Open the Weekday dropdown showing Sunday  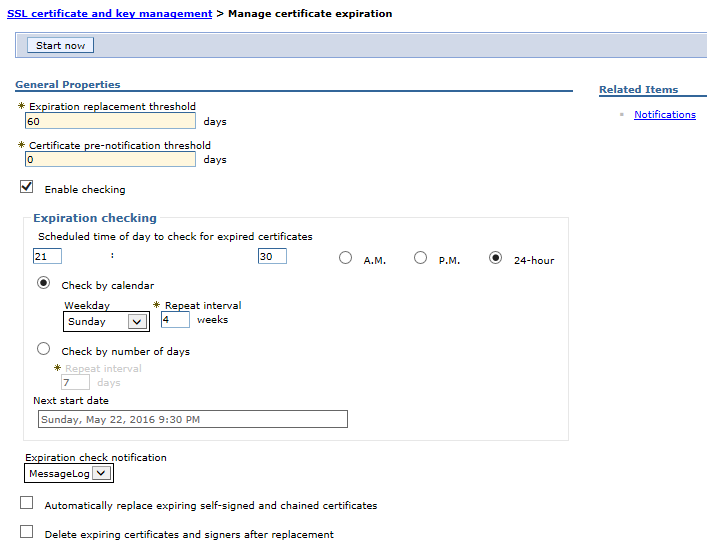[x=106, y=322]
